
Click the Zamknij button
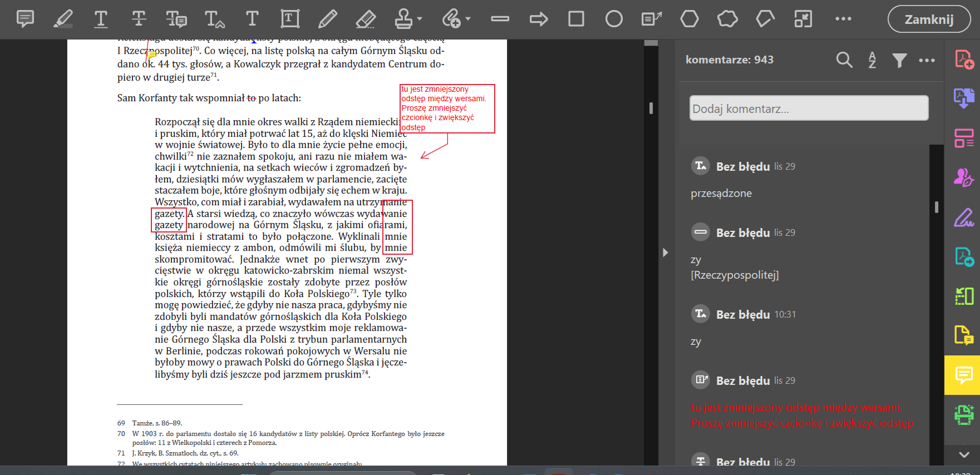(x=929, y=19)
